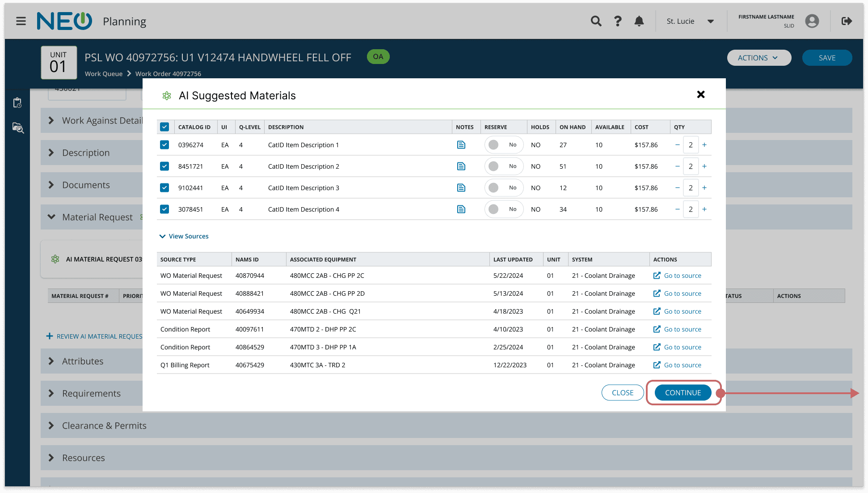Open notes icon for catalog 9102441

click(461, 188)
